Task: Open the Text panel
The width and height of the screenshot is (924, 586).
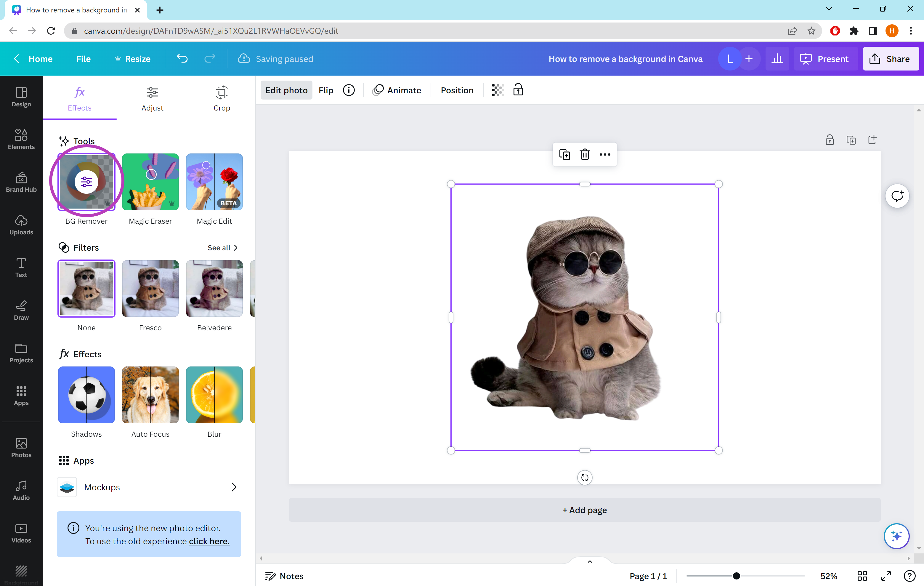Action: (21, 268)
